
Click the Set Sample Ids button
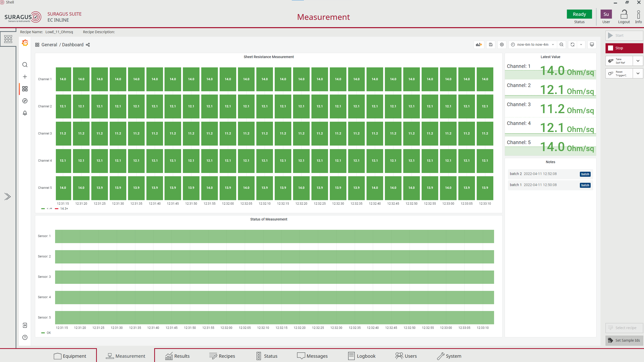pos(624,340)
